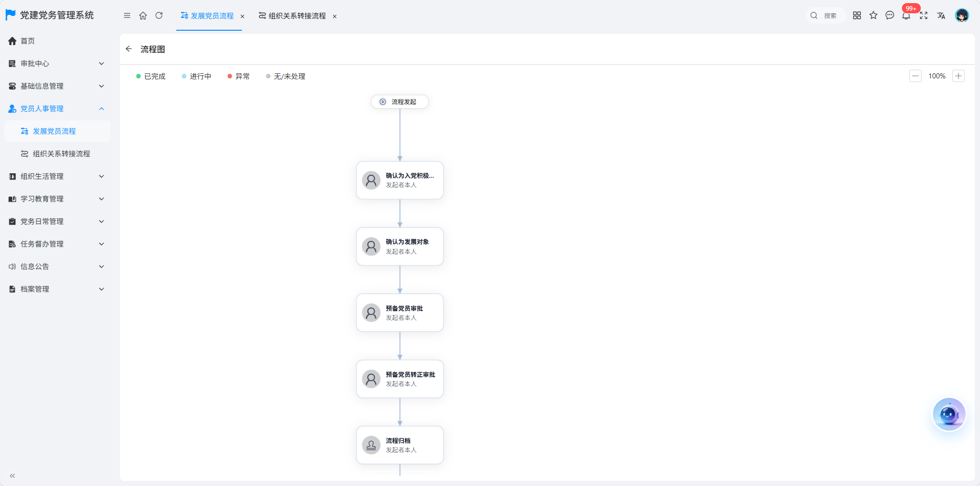This screenshot has height=486, width=980.
Task: Open 组织关系转接流程 sidebar submenu item
Action: [x=57, y=154]
